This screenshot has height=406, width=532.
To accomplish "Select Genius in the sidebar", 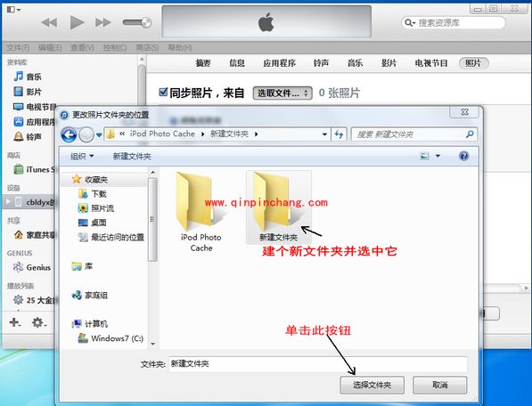I will coord(31,267).
